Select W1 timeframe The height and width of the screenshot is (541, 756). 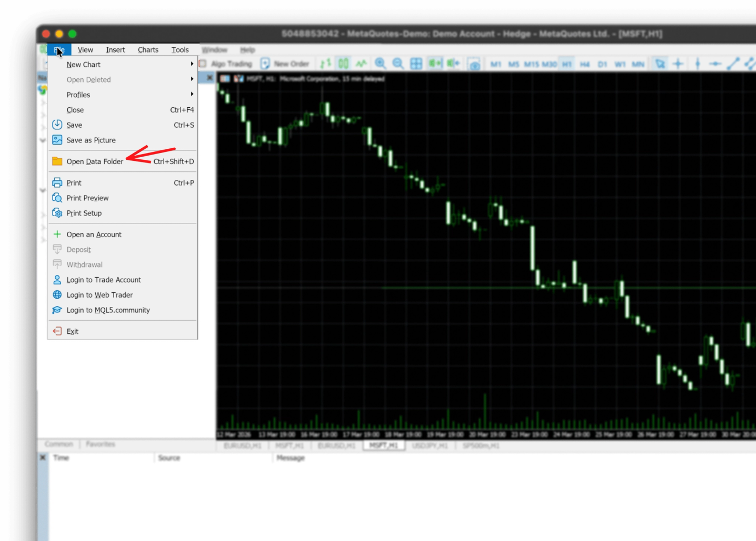(x=620, y=64)
